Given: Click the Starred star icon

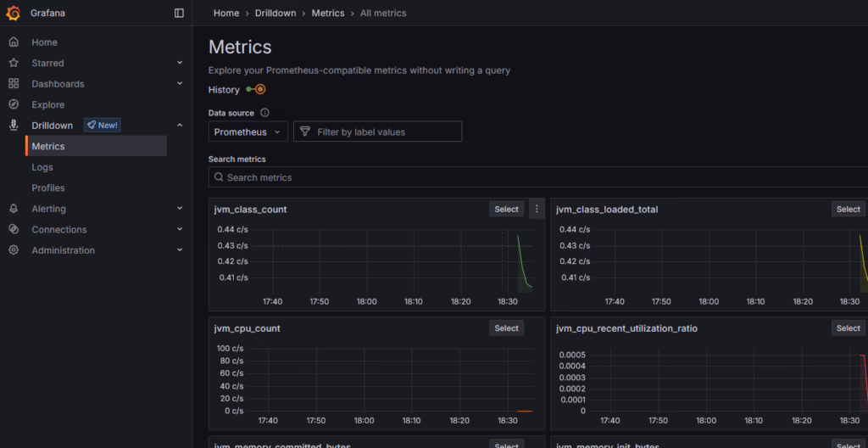Looking at the screenshot, I should point(14,63).
